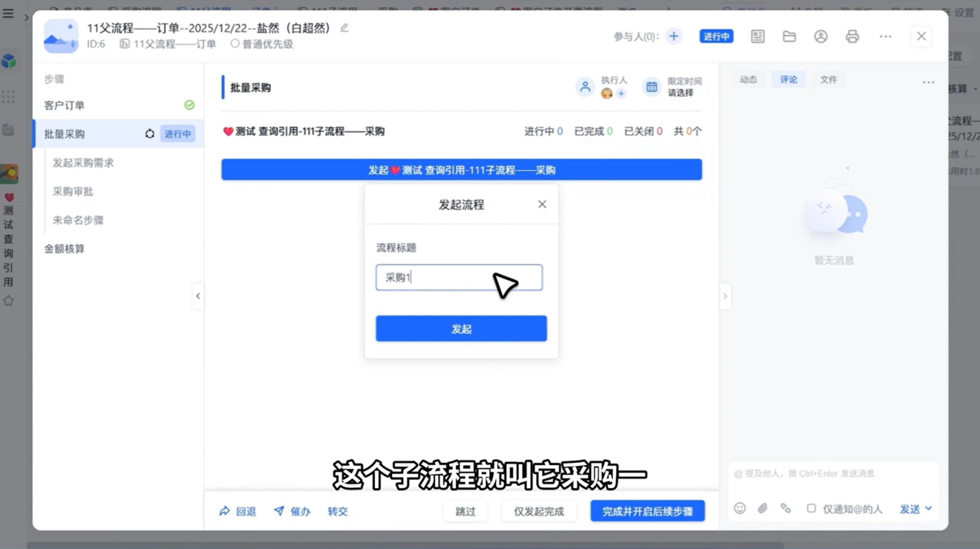Click the star icon in left sidebar
Screen dimensions: 980x549
(9, 301)
